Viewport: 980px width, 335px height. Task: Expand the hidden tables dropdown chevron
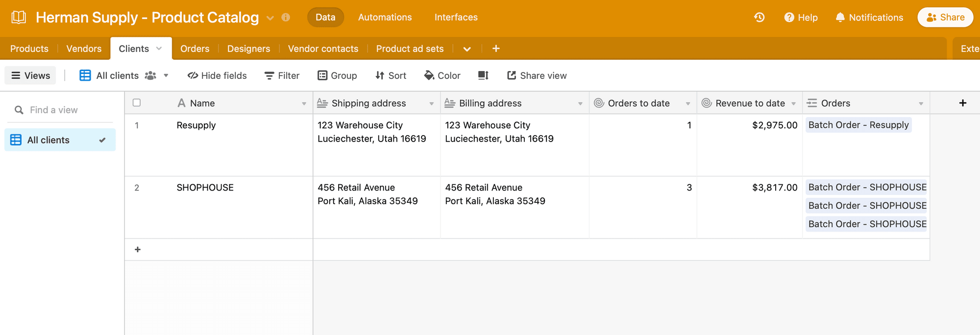[467, 49]
